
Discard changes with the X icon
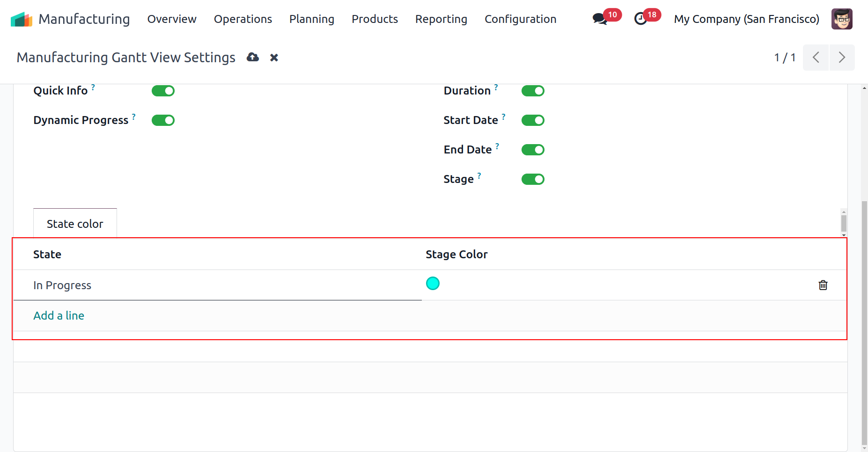click(x=274, y=58)
